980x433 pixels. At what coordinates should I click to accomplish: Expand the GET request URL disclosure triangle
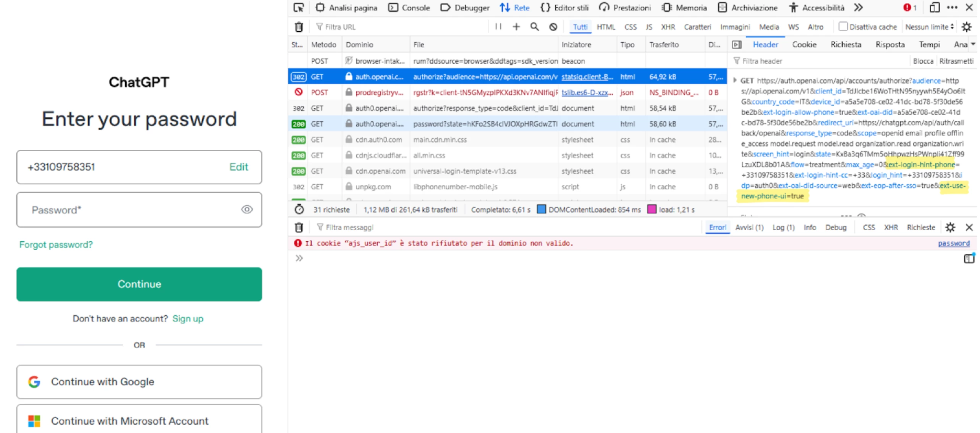735,81
